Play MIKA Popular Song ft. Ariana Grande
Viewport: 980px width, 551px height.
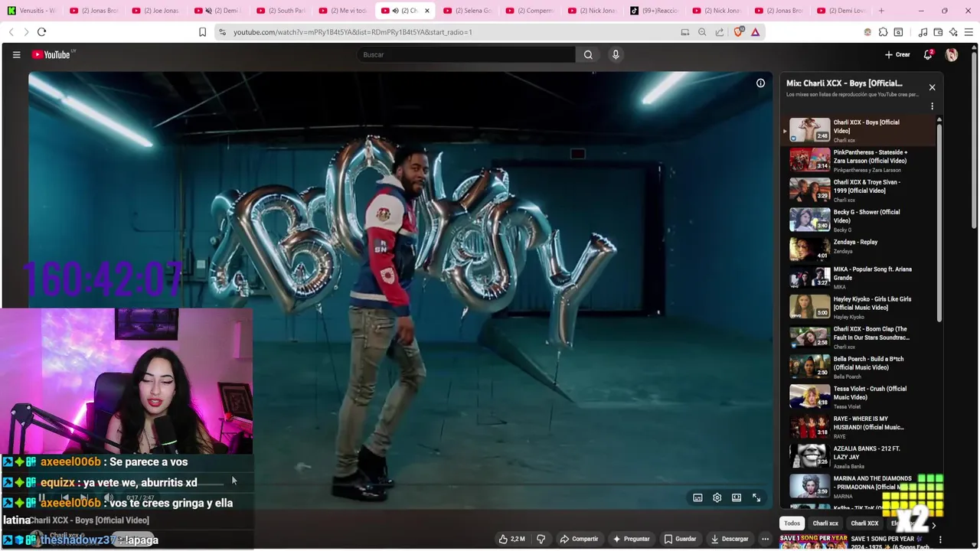point(857,277)
